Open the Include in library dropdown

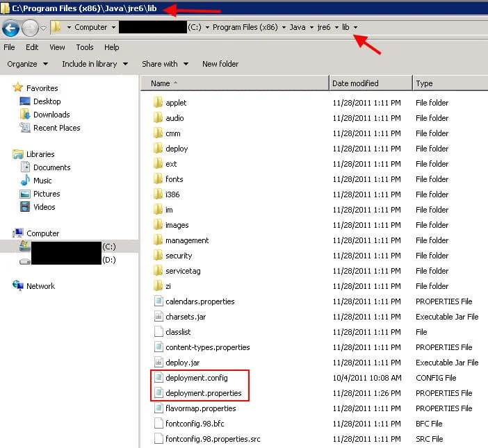pyautogui.click(x=95, y=64)
